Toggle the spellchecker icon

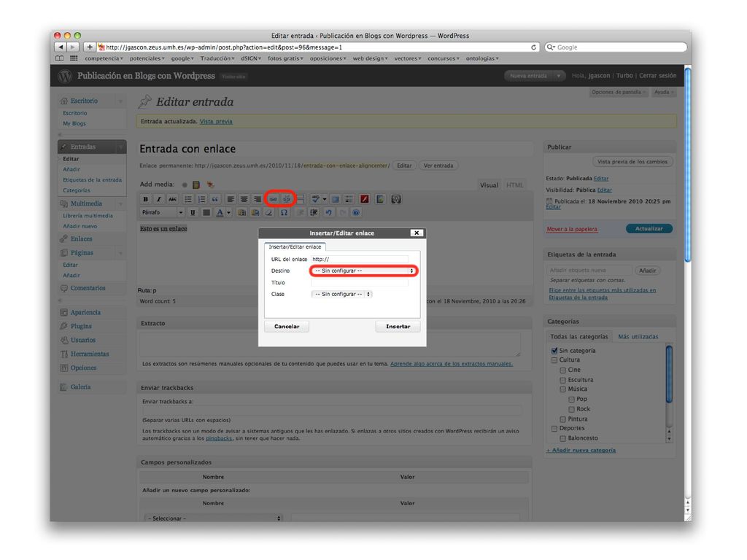[315, 199]
